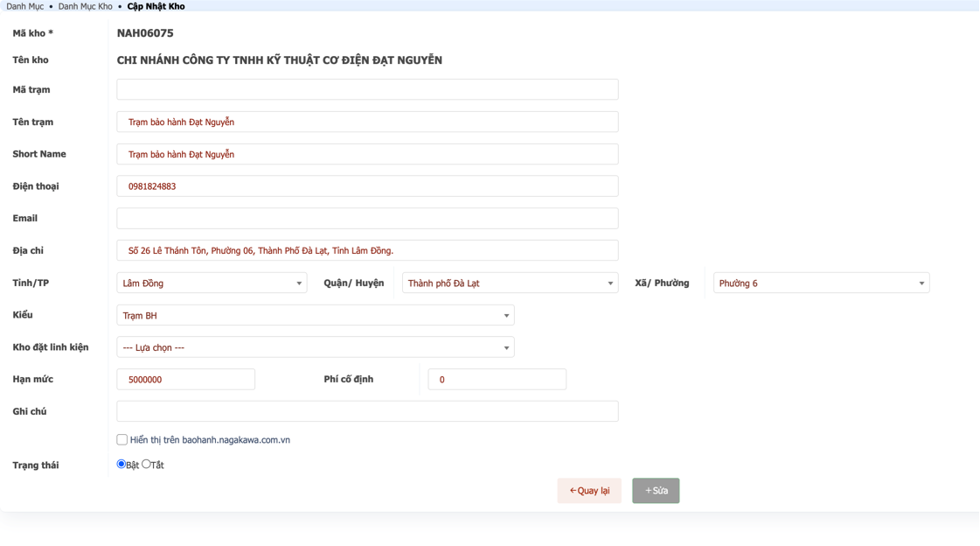The height and width of the screenshot is (546, 980).
Task: Focus the Điện thoại field
Action: 367,186
